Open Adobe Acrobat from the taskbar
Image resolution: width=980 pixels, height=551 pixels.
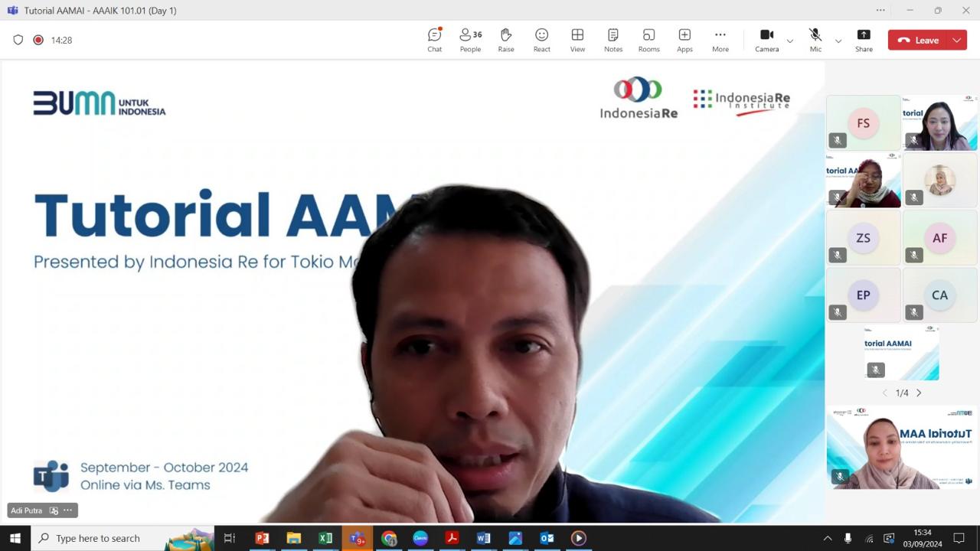(452, 538)
